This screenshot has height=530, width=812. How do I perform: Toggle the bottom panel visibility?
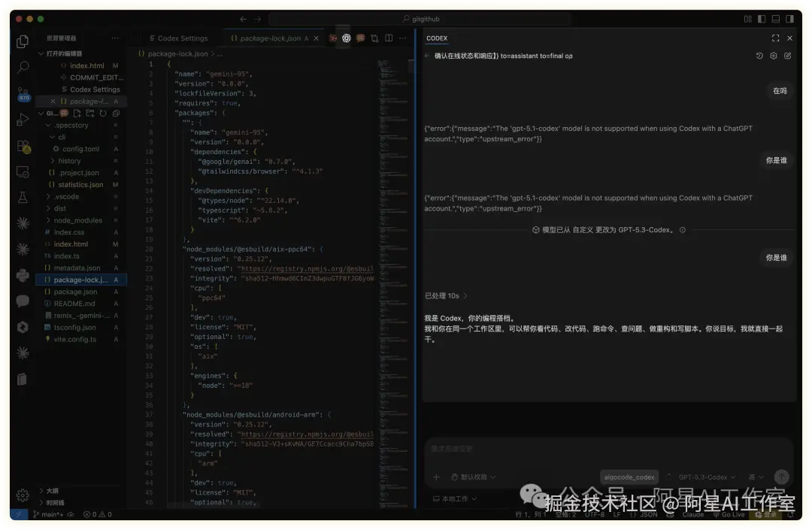775,19
